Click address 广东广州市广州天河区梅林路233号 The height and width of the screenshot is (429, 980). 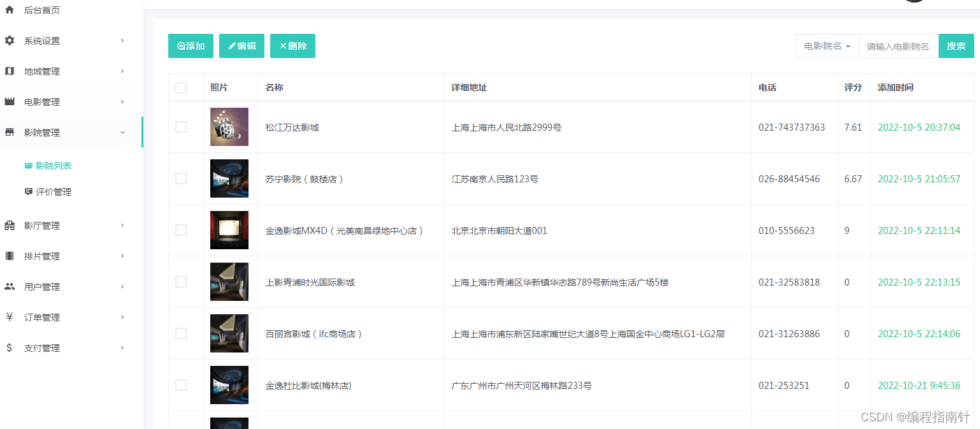[x=522, y=386]
